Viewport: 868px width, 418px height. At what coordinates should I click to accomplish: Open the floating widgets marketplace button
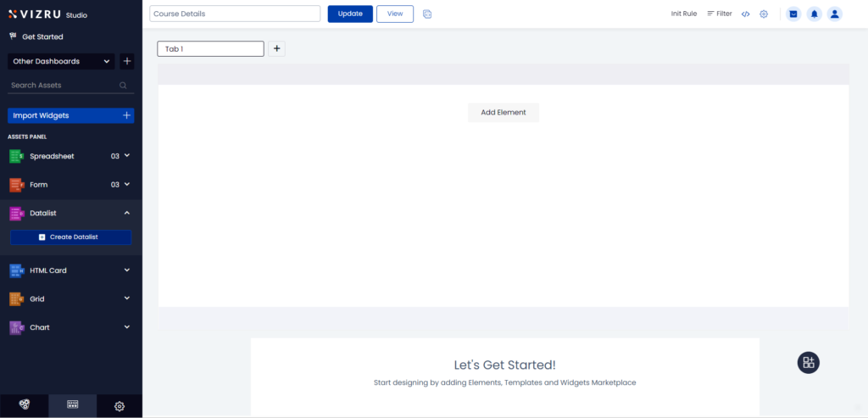click(x=809, y=362)
